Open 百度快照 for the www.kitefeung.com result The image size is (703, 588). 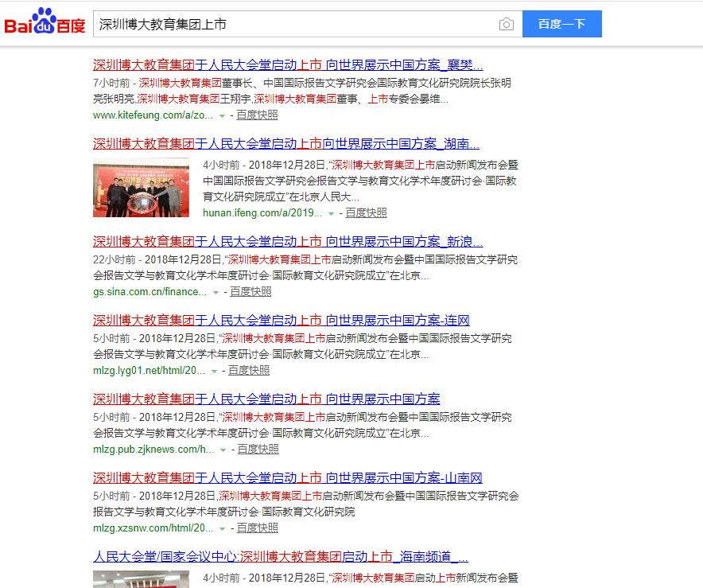coord(257,115)
